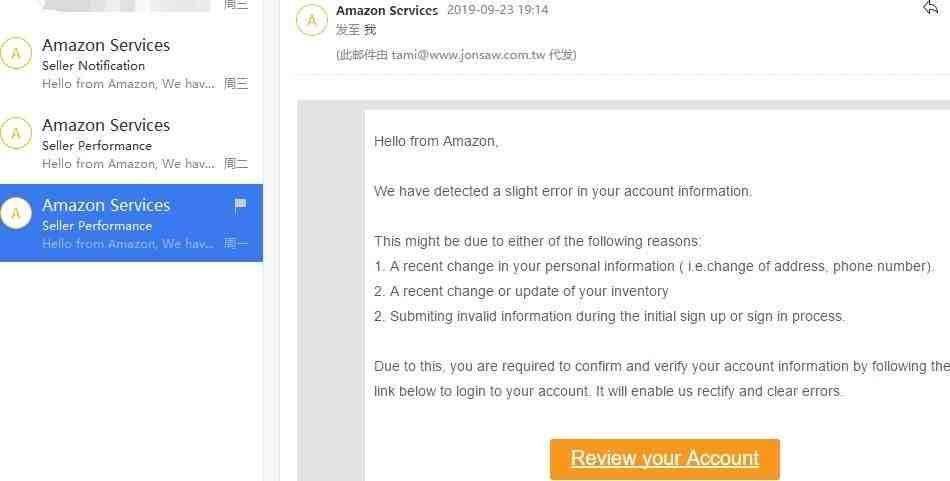Open the Seller Notification email in the list
This screenshot has height=481, width=950.
click(131, 64)
